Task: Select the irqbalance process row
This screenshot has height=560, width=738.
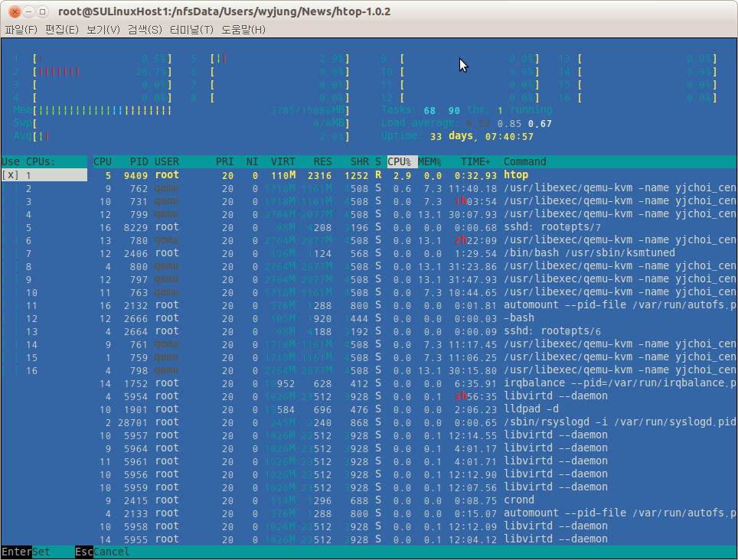Action: [415, 383]
